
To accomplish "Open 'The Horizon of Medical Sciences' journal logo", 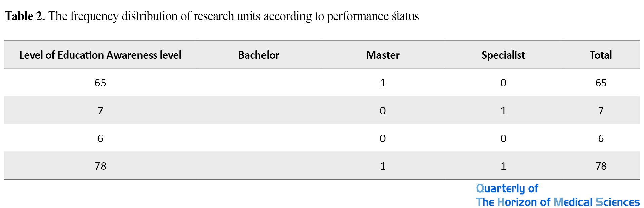I will pyautogui.click(x=557, y=202).
